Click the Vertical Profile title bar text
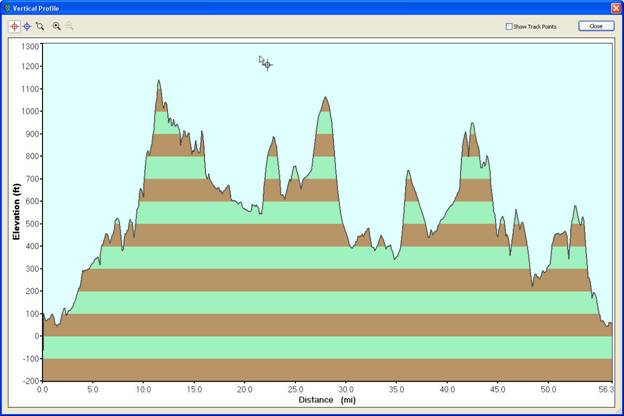This screenshot has width=624, height=416. 36,7
